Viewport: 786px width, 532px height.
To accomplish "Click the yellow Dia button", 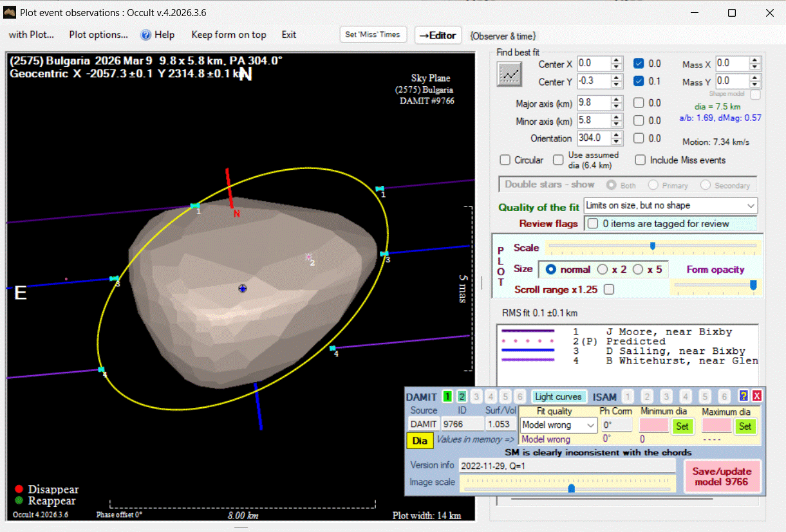I will tap(420, 441).
